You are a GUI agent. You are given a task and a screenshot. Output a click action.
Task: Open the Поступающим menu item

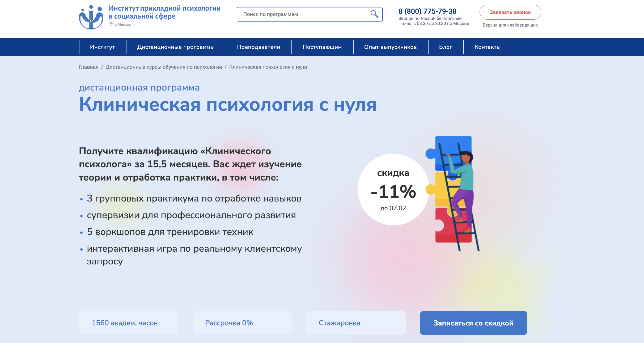point(322,47)
